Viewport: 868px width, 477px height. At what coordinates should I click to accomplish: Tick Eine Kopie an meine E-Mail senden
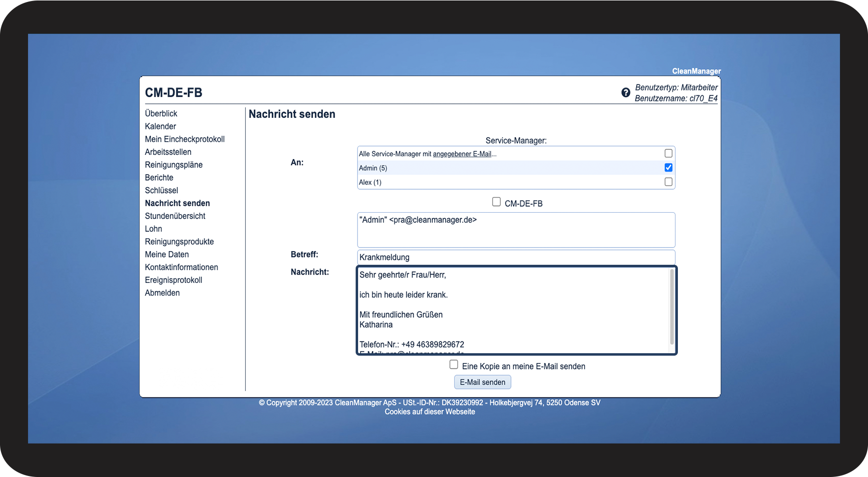tap(453, 365)
